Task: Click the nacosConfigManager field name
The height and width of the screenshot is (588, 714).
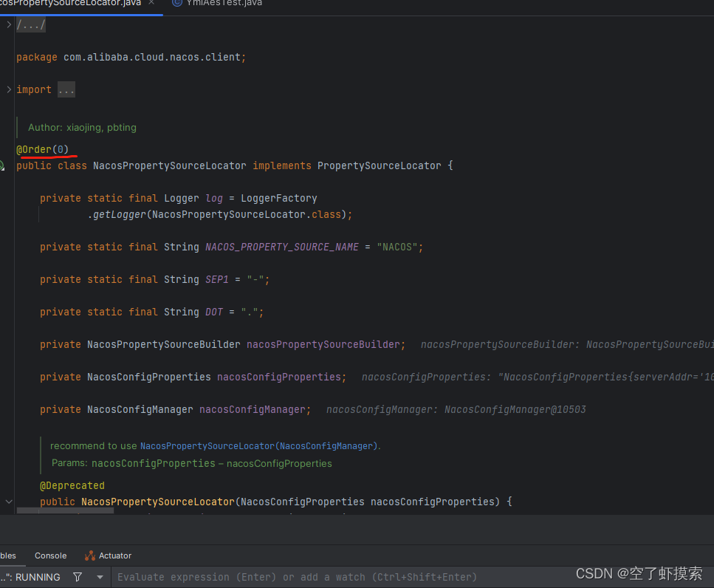Action: pos(253,409)
